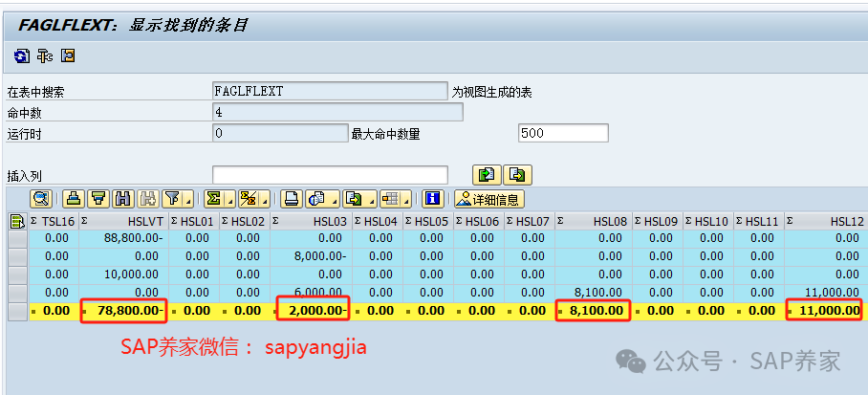Click the HSL12 total cell 11,000.00
Screen dimensions: 868x395
(825, 311)
